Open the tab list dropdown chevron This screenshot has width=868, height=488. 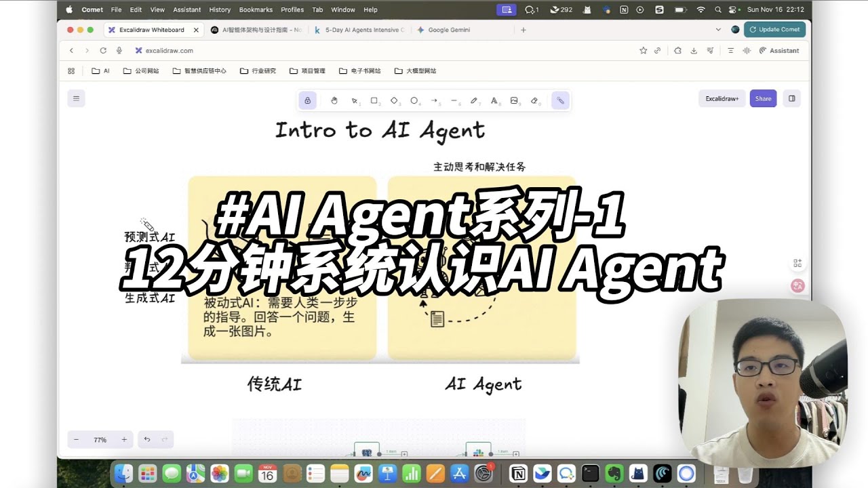pyautogui.click(x=719, y=30)
